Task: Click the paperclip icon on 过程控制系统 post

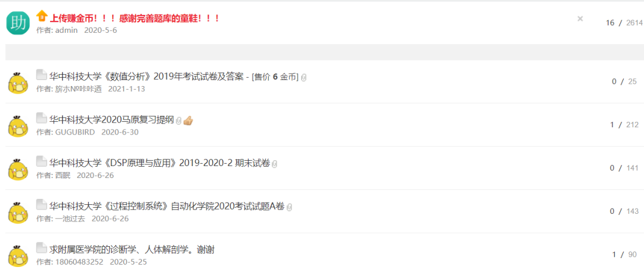Action: point(289,207)
